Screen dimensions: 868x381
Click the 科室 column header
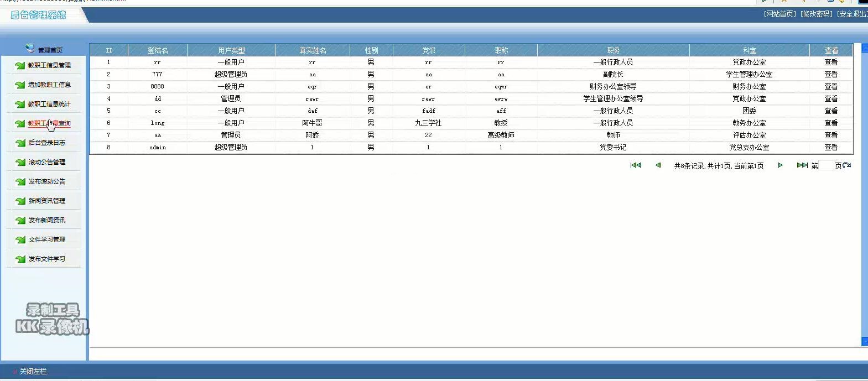[x=750, y=50]
